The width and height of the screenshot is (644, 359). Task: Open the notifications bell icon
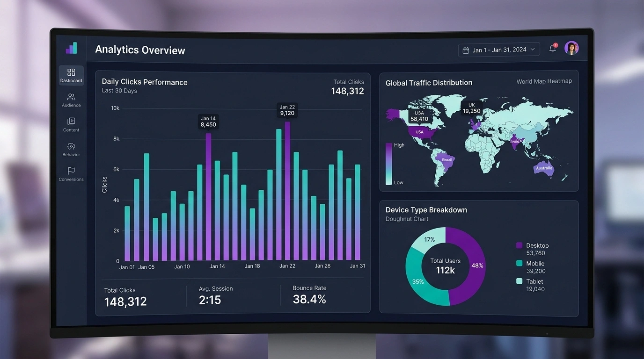point(553,49)
